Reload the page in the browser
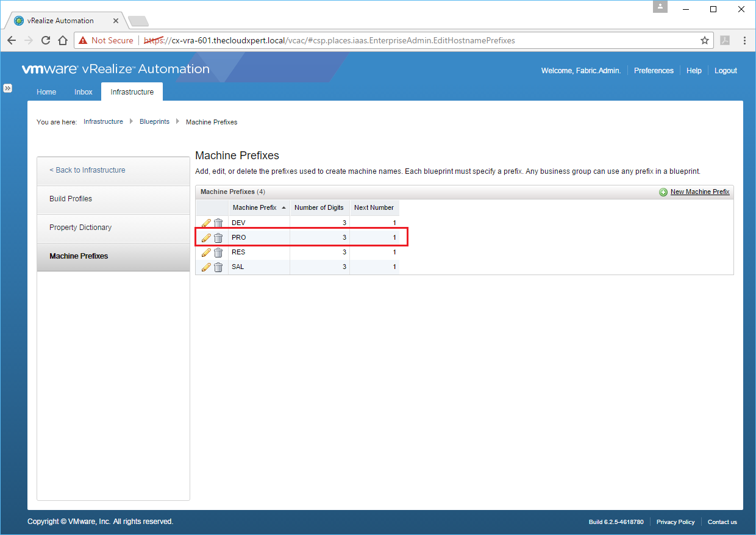Viewport: 756px width, 535px height. tap(45, 41)
